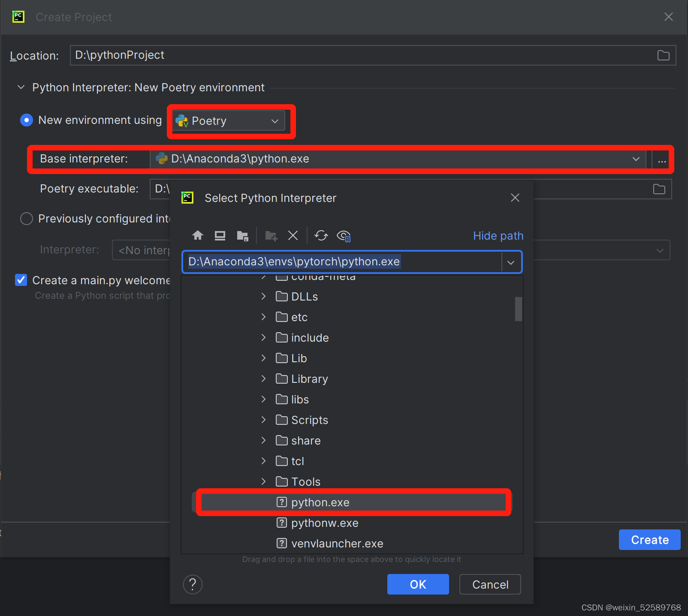688x616 pixels.
Task: Browse for project location folder icon
Action: (x=663, y=55)
